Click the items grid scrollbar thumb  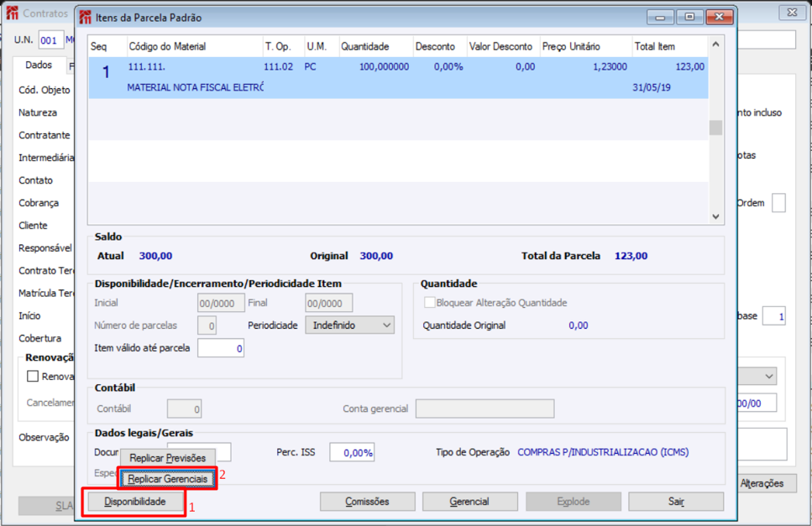pyautogui.click(x=715, y=128)
